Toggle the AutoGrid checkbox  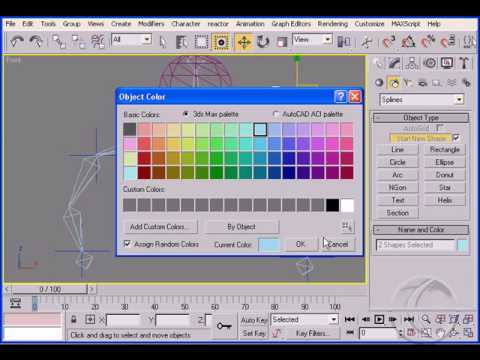pos(440,128)
